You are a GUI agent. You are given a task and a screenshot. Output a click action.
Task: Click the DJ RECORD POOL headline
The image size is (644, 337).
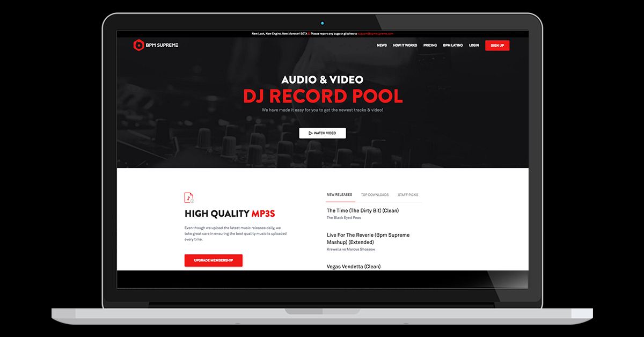coord(323,96)
